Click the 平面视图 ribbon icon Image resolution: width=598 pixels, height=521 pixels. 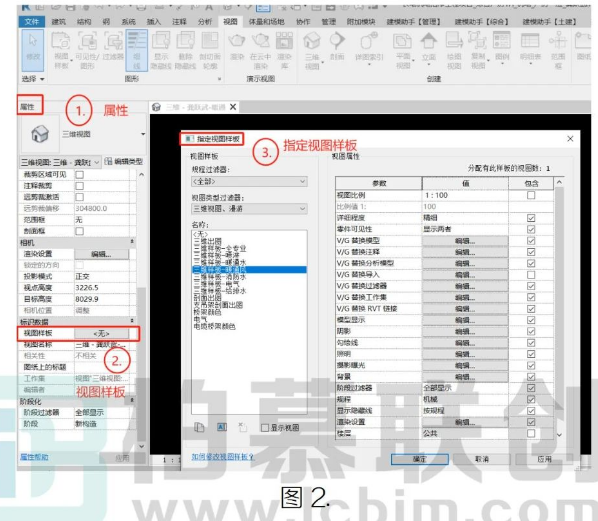[403, 50]
